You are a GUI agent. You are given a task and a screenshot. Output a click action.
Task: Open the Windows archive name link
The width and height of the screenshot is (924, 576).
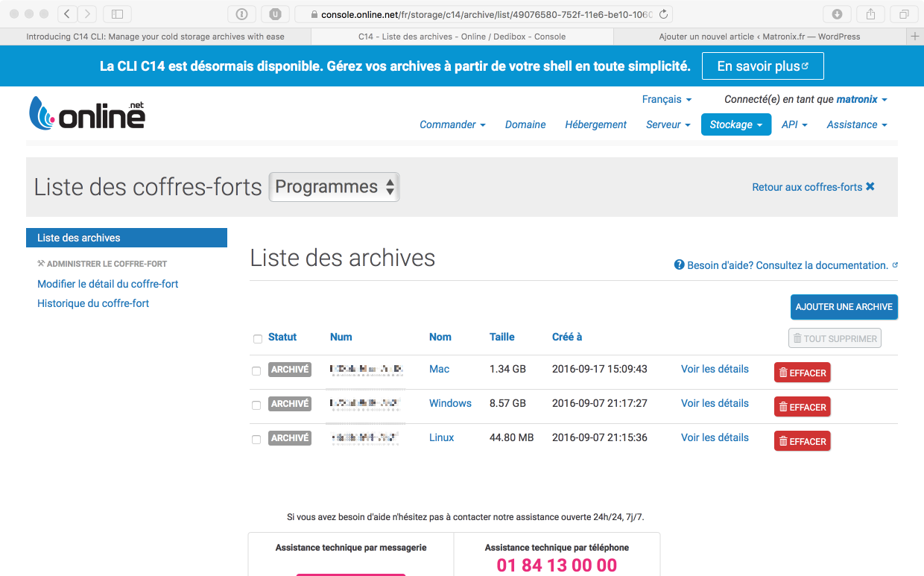pos(450,403)
